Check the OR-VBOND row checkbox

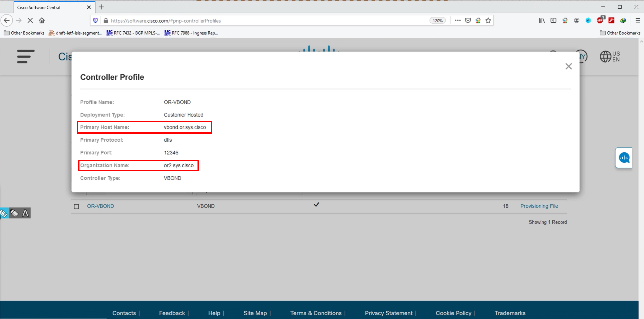[x=77, y=206]
